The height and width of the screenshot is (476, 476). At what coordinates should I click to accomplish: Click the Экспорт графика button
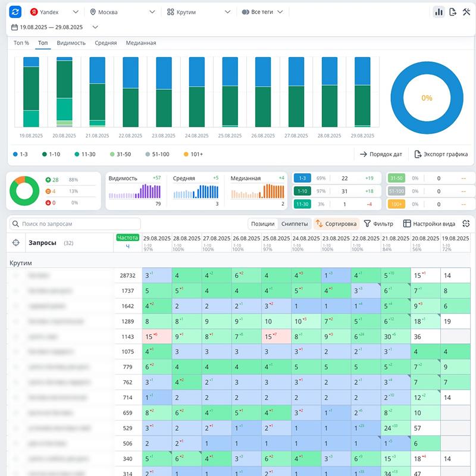click(x=441, y=154)
